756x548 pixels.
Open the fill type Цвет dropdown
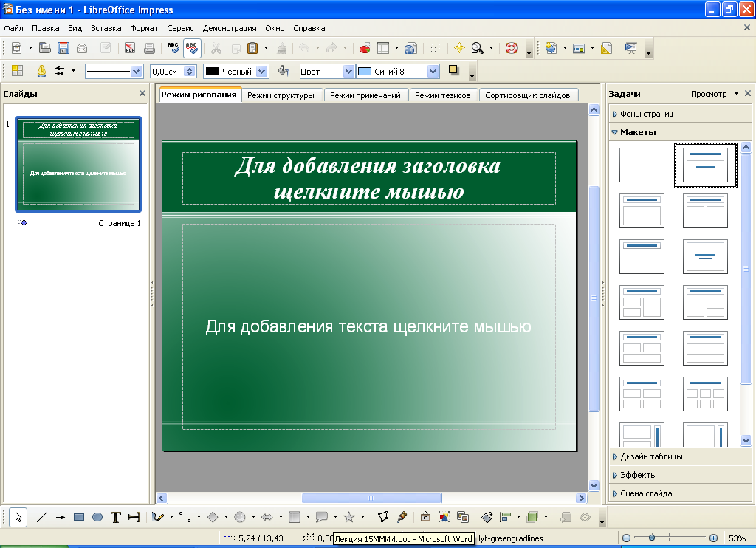[x=348, y=72]
